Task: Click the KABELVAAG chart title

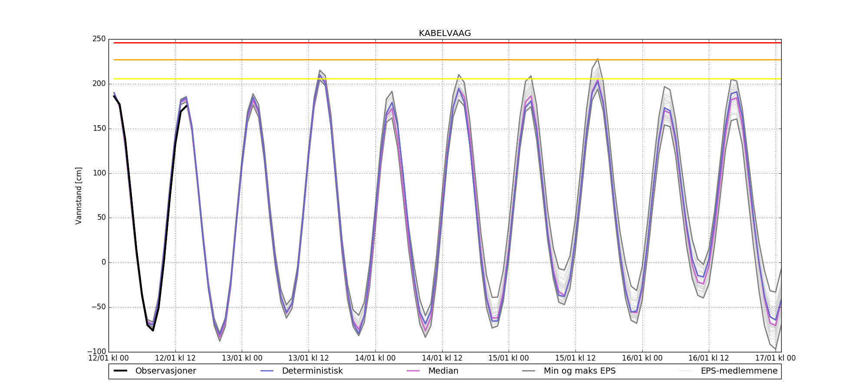Action: tap(445, 33)
